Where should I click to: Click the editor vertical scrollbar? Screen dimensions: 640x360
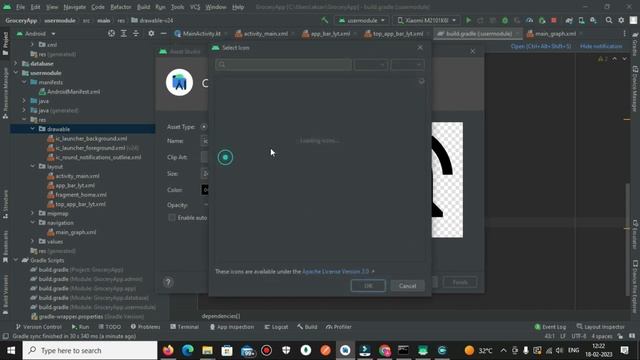[x=628, y=240]
